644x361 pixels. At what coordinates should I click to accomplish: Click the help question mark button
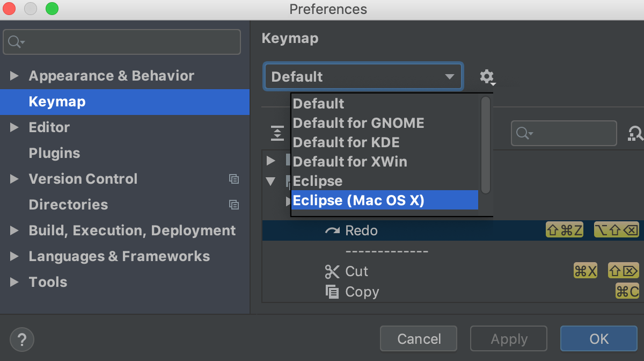(22, 340)
